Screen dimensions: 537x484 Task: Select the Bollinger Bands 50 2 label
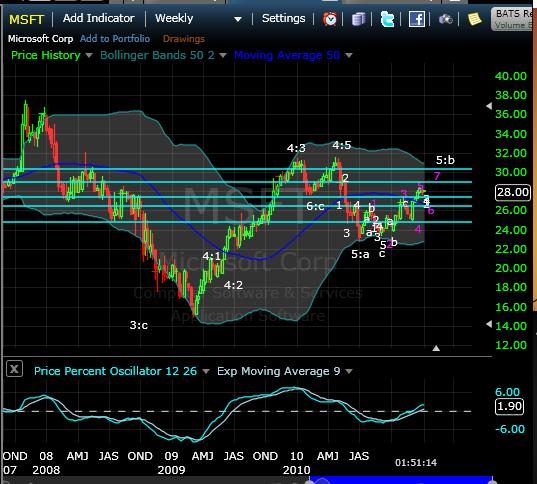coord(157,55)
